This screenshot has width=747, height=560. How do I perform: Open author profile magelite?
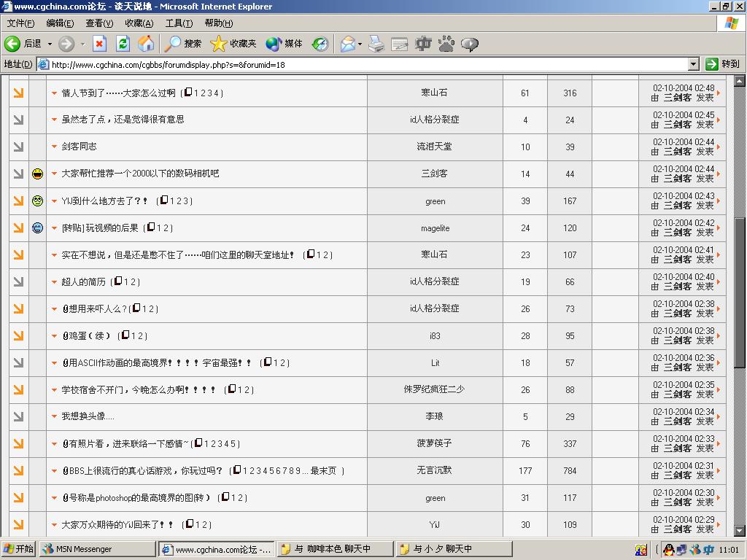click(435, 228)
